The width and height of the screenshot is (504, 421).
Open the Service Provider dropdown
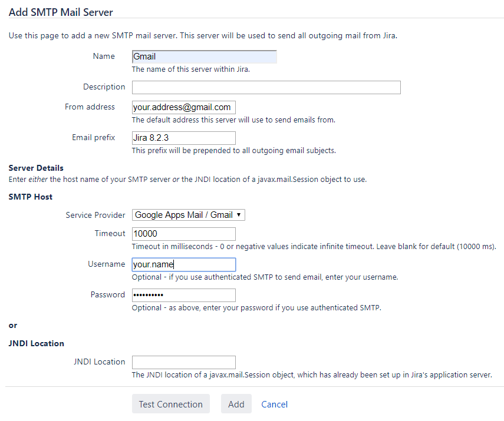point(189,215)
